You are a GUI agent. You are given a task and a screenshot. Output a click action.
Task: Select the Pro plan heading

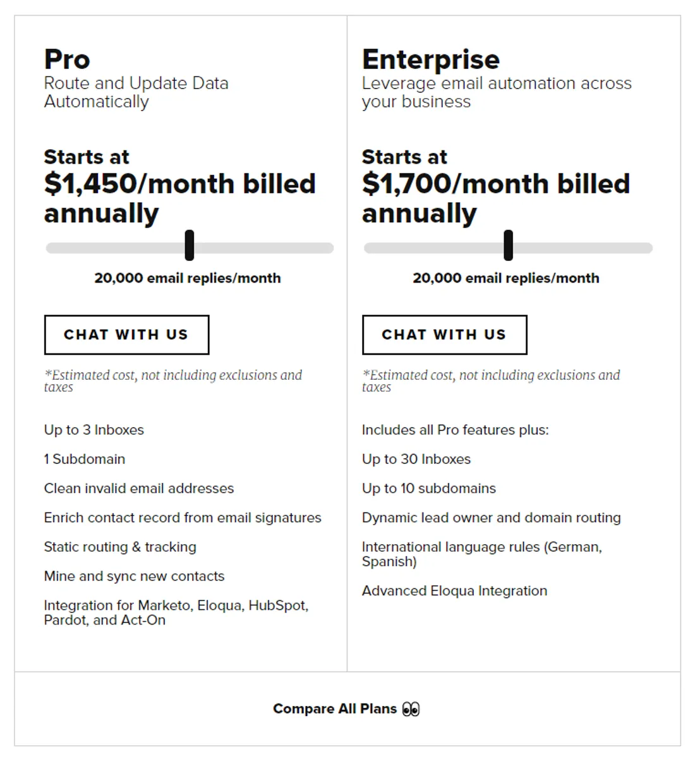pos(67,60)
